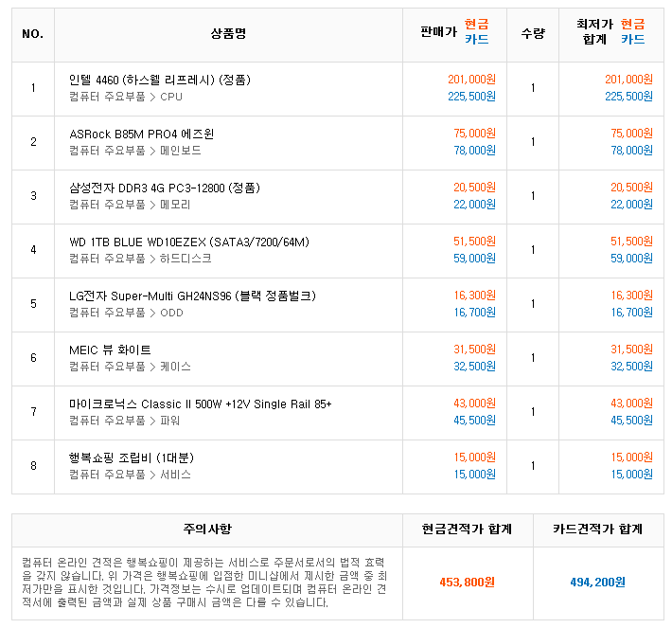
Task: Click 22,000원 in 최저가 합계 column
Action: click(631, 205)
